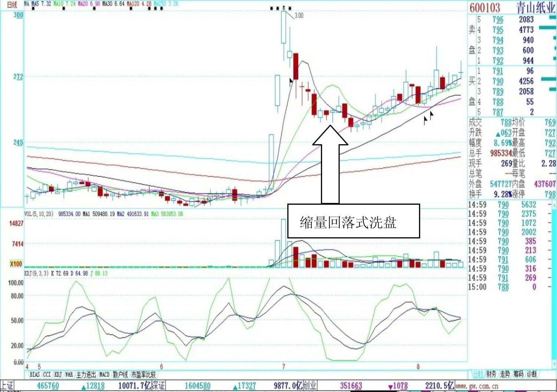Open the 主力进出 indicator tab
Viewport: 557px width, 392px height.
coord(86,375)
